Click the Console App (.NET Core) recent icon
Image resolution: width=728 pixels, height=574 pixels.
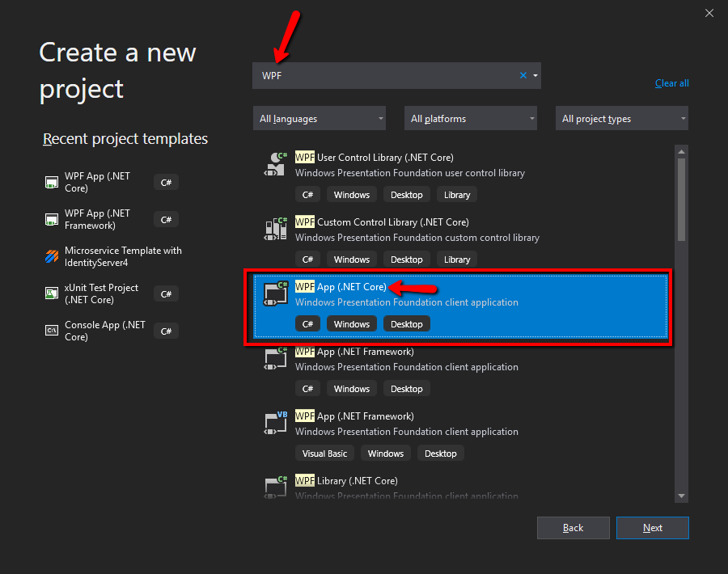pyautogui.click(x=52, y=331)
